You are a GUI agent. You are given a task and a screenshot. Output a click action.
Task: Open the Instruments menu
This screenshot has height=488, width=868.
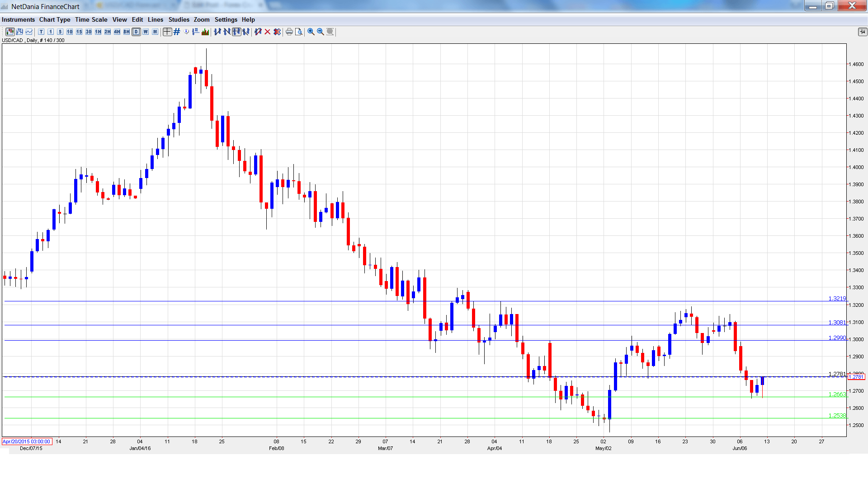(x=18, y=19)
